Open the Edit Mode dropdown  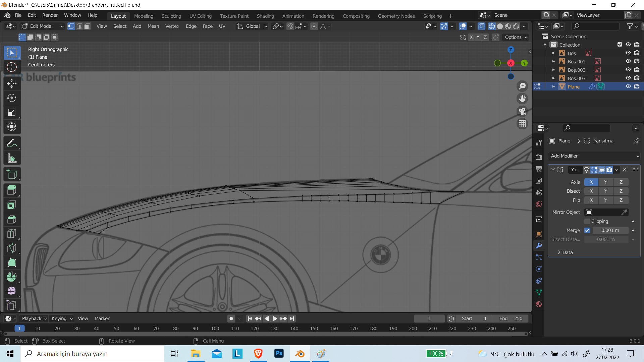click(42, 26)
